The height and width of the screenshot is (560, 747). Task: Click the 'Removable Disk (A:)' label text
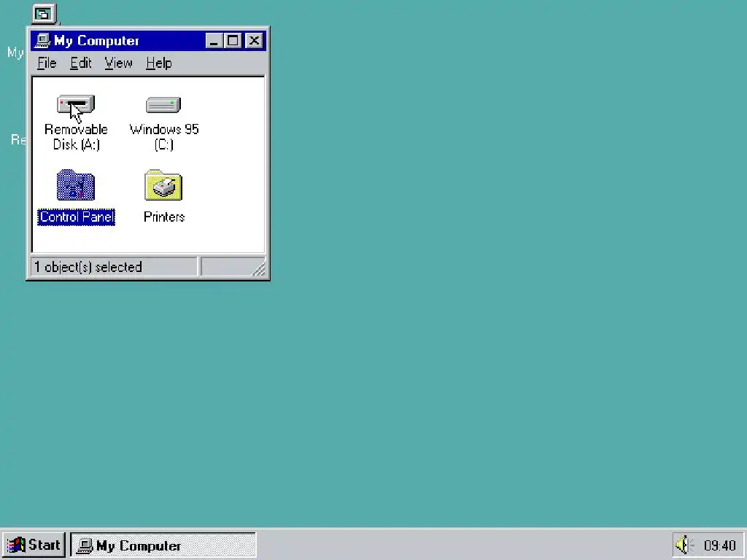coord(76,136)
